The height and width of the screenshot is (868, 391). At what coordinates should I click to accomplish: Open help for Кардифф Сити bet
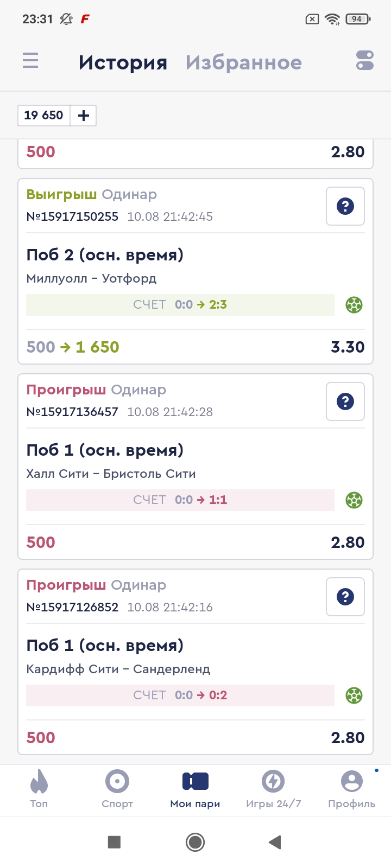click(x=345, y=597)
